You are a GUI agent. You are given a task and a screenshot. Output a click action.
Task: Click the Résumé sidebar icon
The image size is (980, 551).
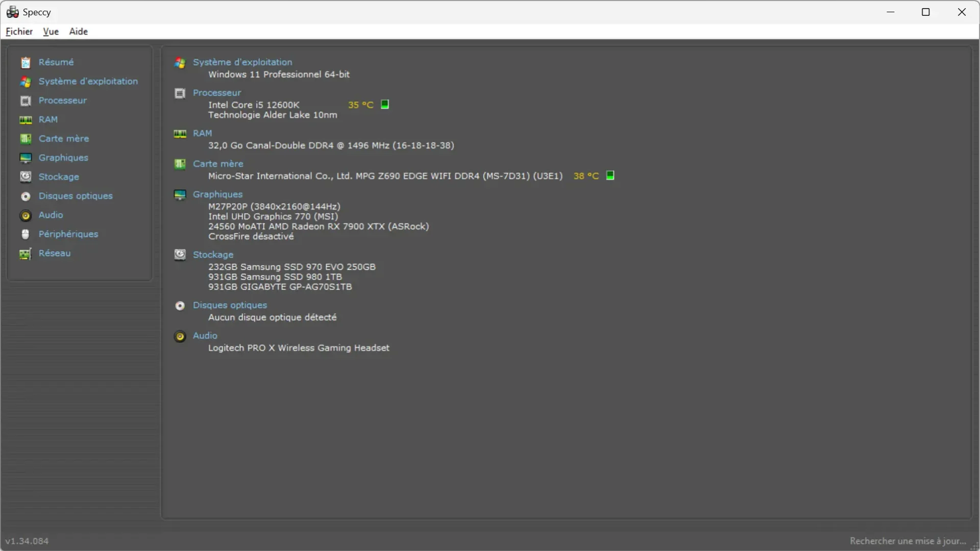coord(26,62)
